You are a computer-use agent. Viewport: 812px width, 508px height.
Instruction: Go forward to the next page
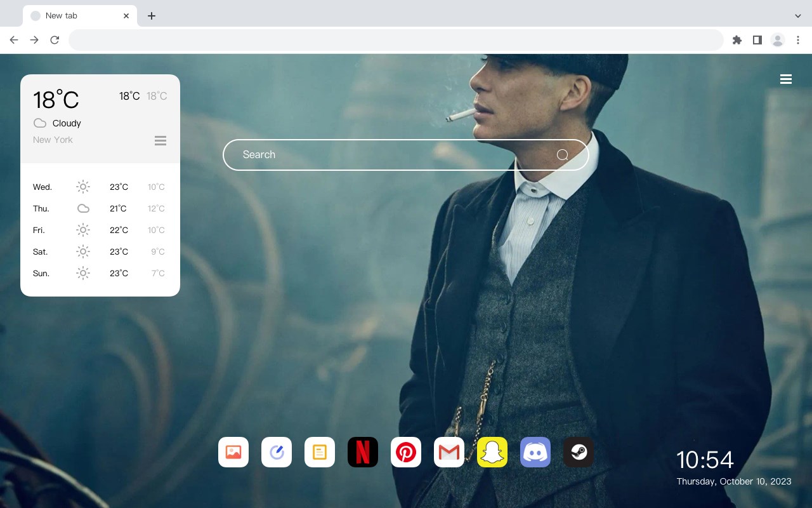[x=34, y=40]
